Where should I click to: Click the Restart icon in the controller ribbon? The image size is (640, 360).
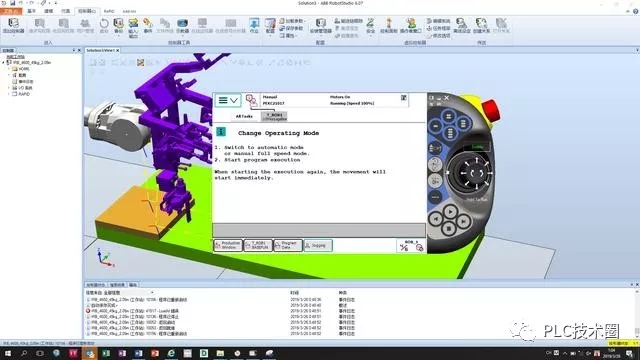[104, 25]
